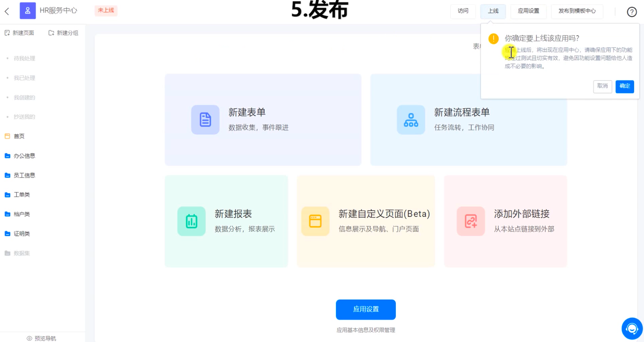Image resolution: width=644 pixels, height=342 pixels.
Task: Click the 新建报表 chart icon
Action: coord(191,221)
